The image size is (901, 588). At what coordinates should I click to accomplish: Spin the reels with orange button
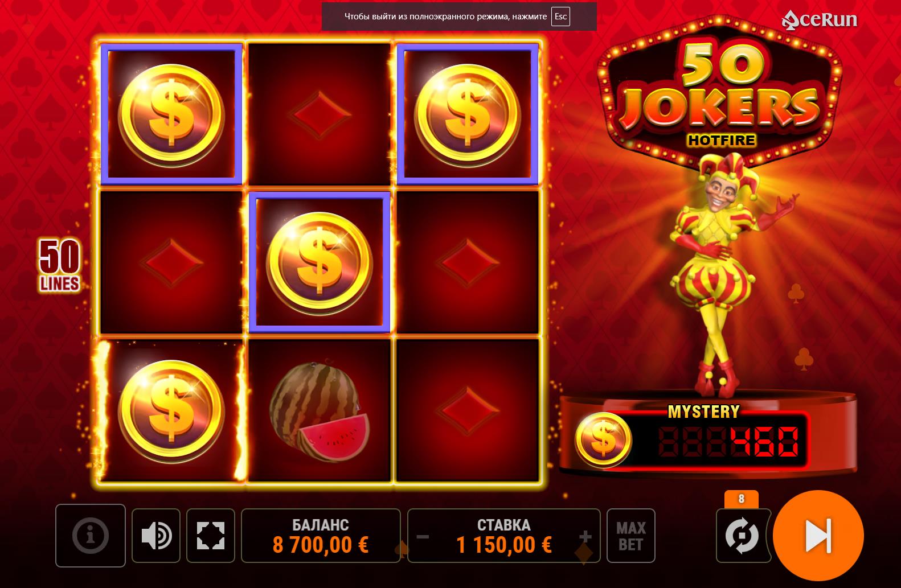click(818, 536)
